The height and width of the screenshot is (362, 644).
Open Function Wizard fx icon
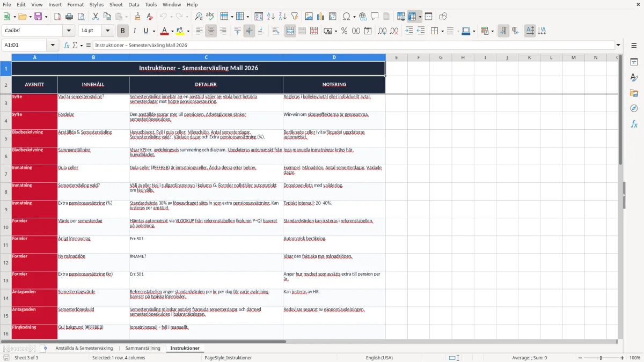67,45
